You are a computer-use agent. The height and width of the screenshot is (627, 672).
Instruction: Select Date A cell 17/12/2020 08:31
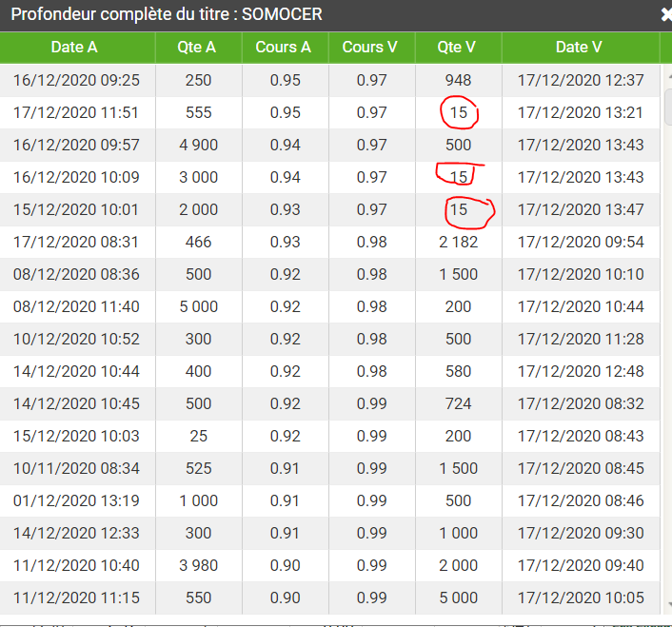click(x=76, y=242)
